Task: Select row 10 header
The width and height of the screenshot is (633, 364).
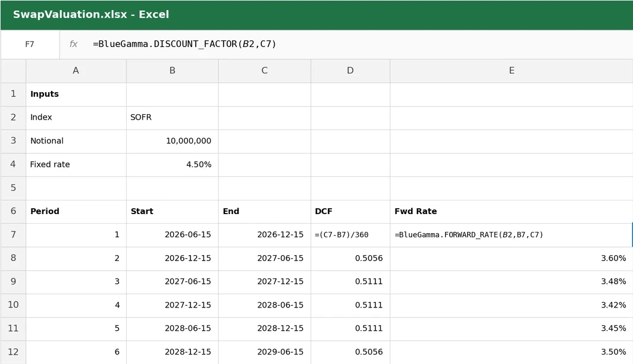Action: [x=13, y=305]
